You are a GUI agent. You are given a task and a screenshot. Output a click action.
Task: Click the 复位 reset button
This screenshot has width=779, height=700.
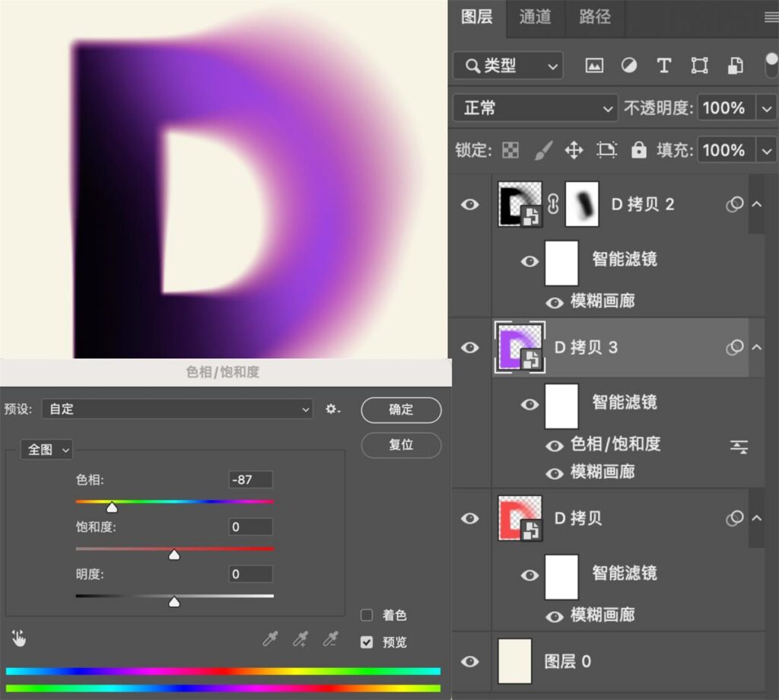[401, 444]
